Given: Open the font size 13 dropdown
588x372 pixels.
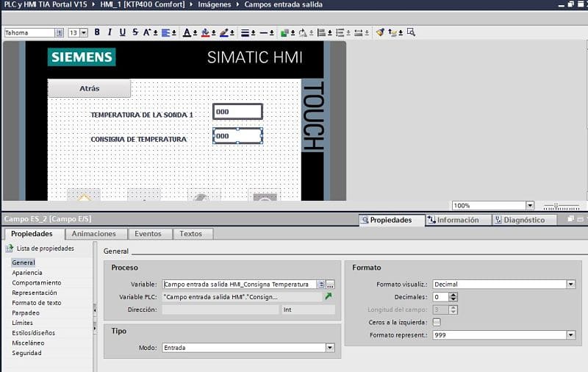Looking at the screenshot, I should coord(84,32).
